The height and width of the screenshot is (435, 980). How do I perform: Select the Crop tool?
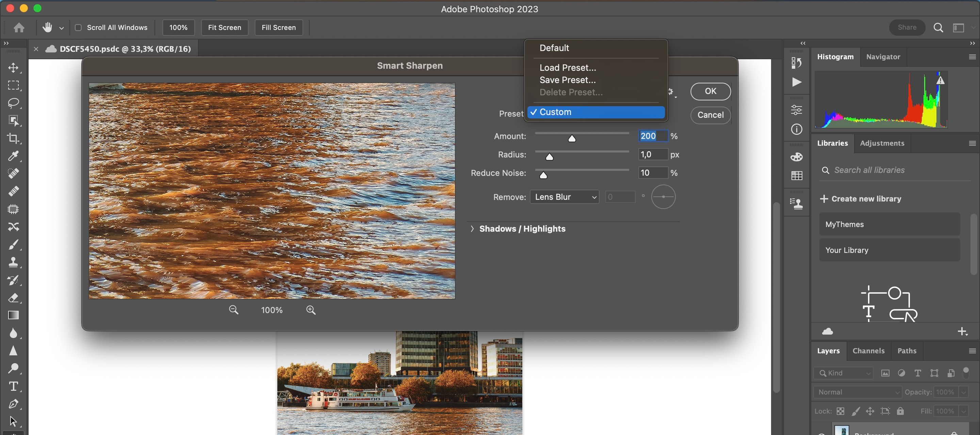pyautogui.click(x=13, y=138)
